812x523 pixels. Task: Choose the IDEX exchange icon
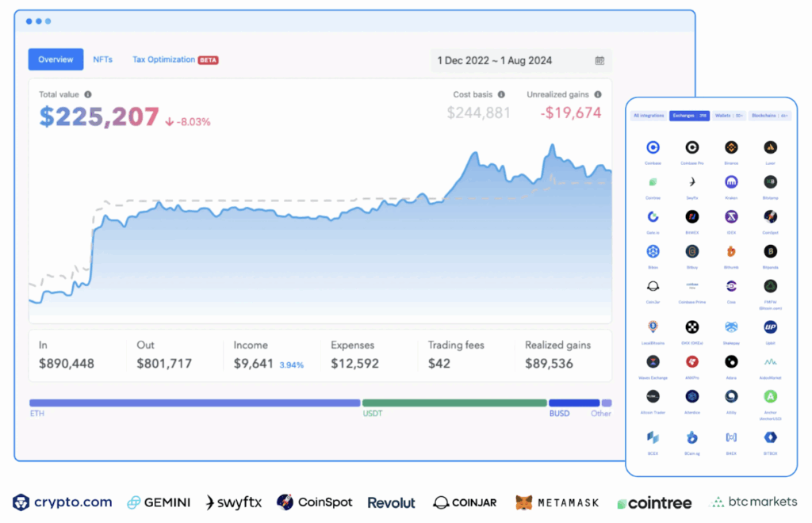point(731,217)
